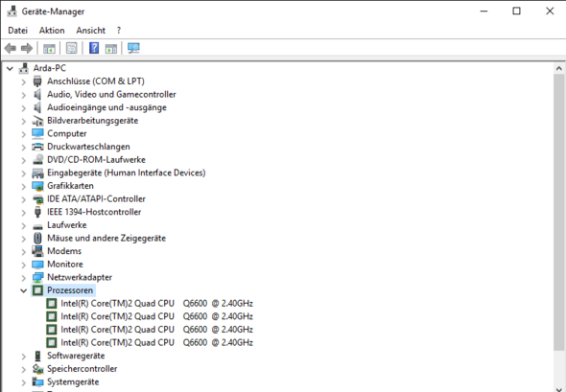Click the disc drive icon for DVD/CD-ROM-Laufwerke
The height and width of the screenshot is (392, 566).
[37, 160]
